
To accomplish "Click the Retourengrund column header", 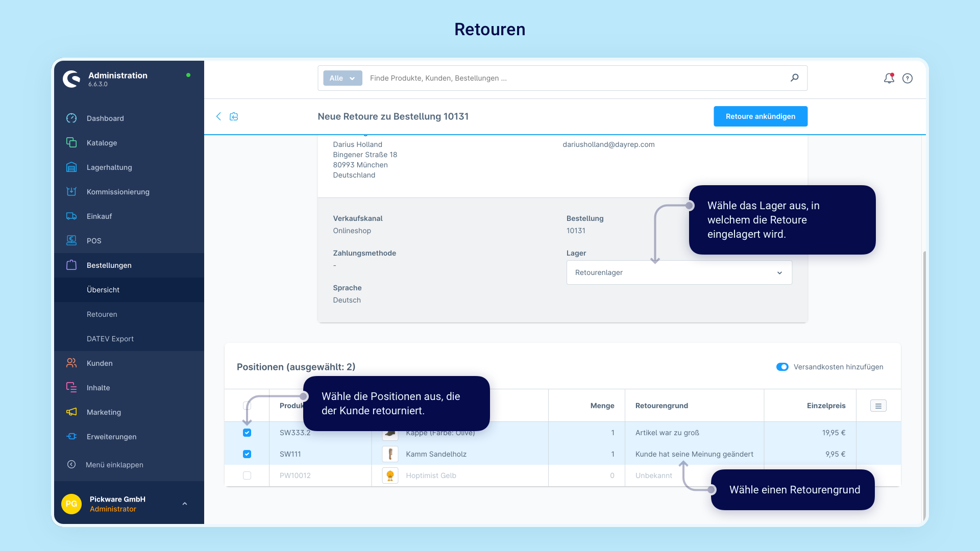I will click(x=661, y=406).
